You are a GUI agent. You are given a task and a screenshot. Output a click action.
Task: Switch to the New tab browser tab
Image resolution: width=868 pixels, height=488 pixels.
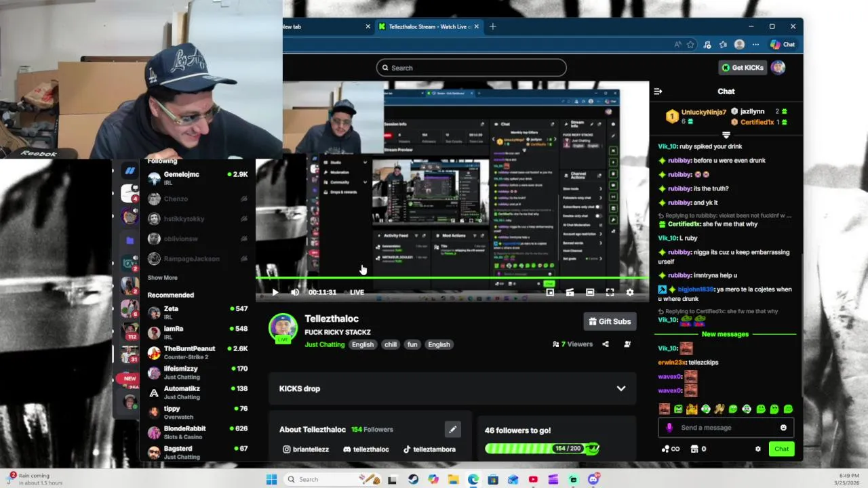[x=325, y=26]
